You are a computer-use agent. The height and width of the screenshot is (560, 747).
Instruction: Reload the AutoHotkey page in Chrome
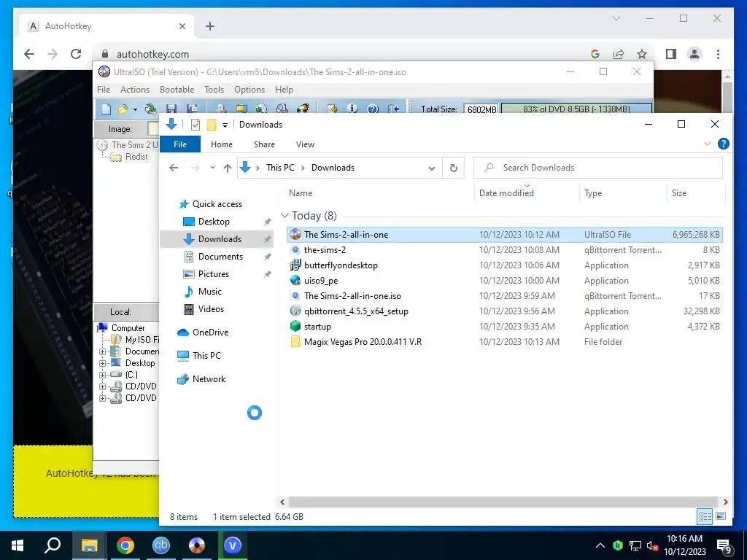[x=76, y=54]
